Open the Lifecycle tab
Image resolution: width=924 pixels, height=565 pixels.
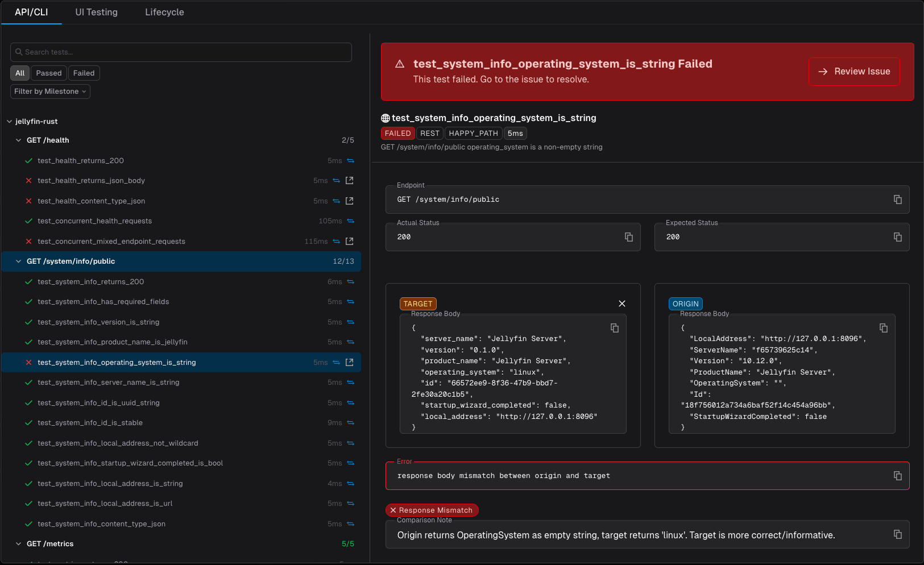(x=164, y=12)
